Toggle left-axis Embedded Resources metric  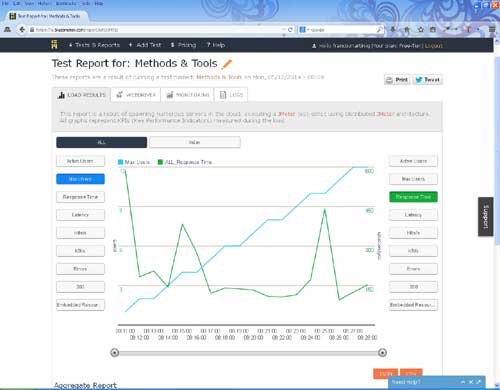[80, 305]
